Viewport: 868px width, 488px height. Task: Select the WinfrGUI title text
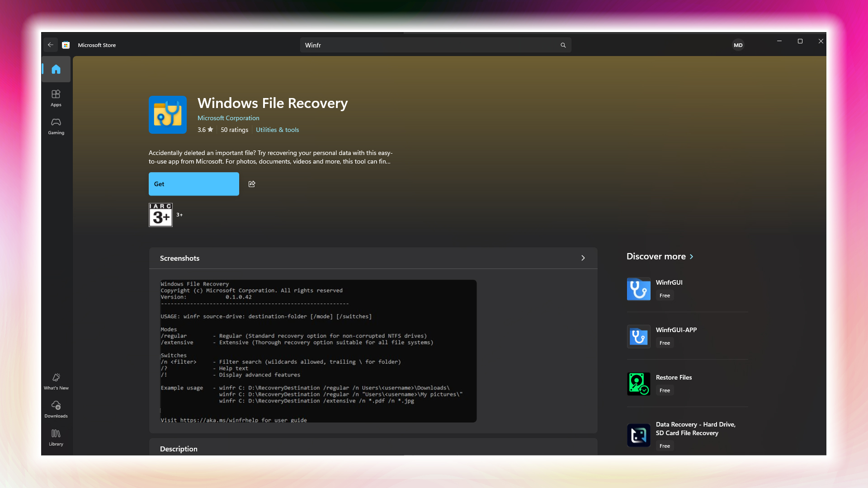pos(669,282)
